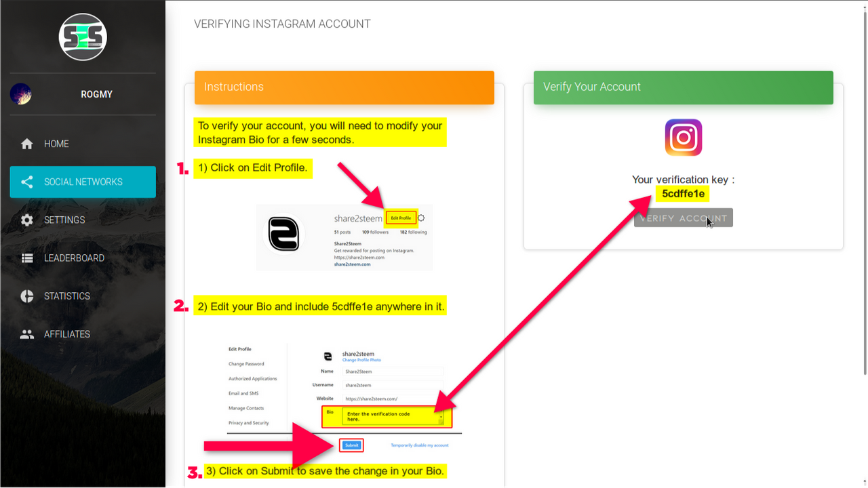The height and width of the screenshot is (488, 868).
Task: Click the Verify Account button
Action: (684, 218)
